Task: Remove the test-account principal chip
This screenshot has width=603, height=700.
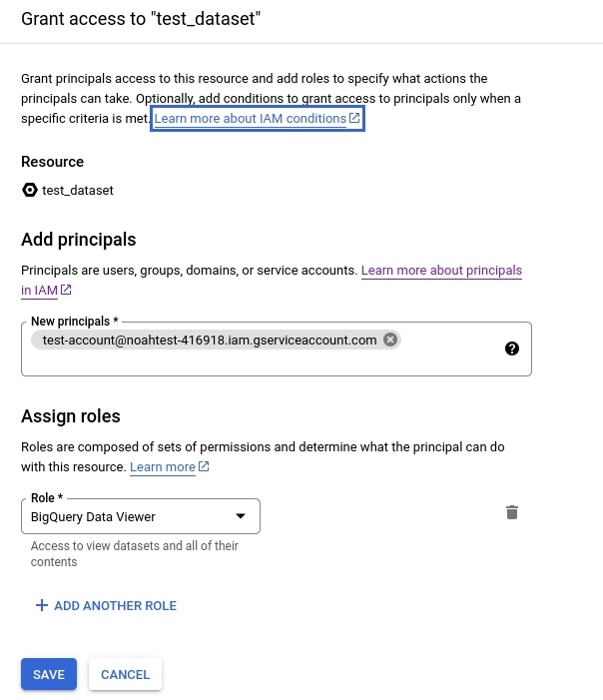Action: point(390,340)
